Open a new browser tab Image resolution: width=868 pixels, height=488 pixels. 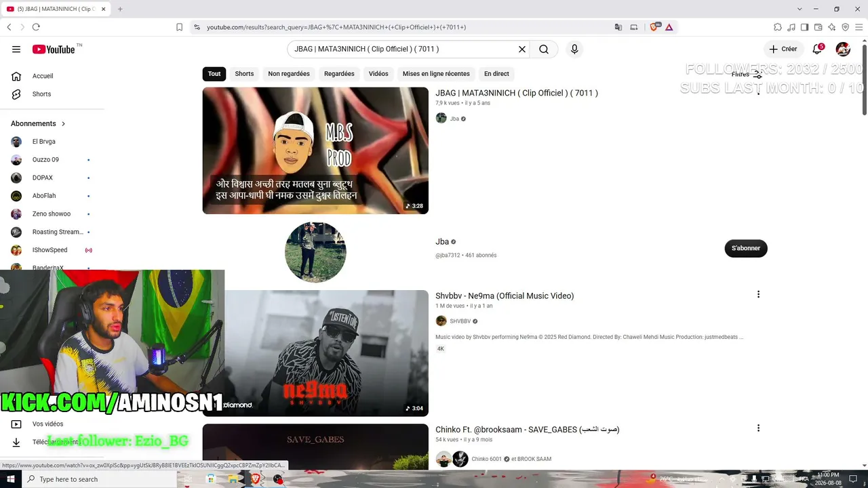click(x=120, y=9)
